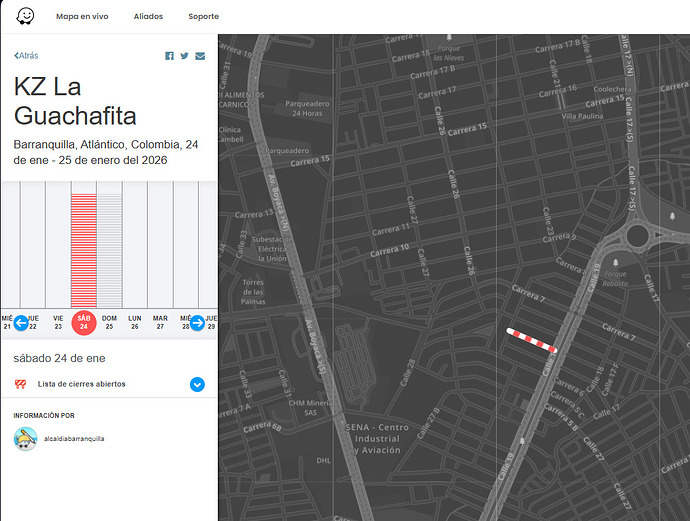Click the alcaldiabarranquilla avatar

25,438
